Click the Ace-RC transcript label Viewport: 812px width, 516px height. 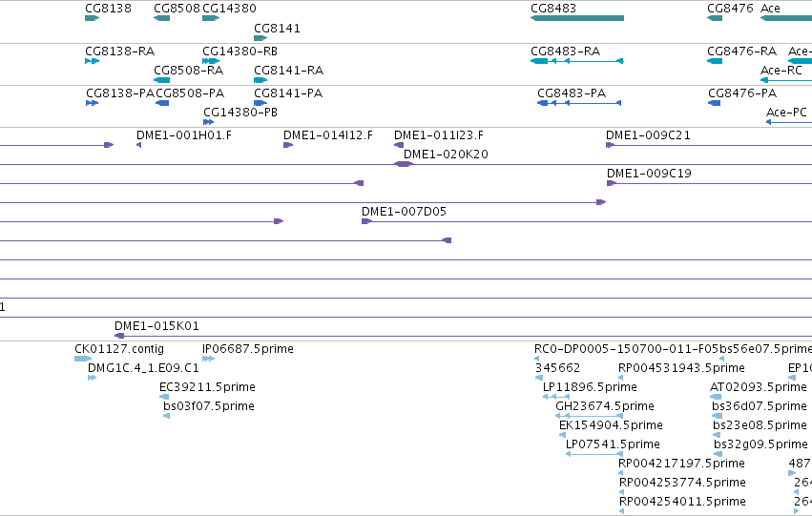781,71
